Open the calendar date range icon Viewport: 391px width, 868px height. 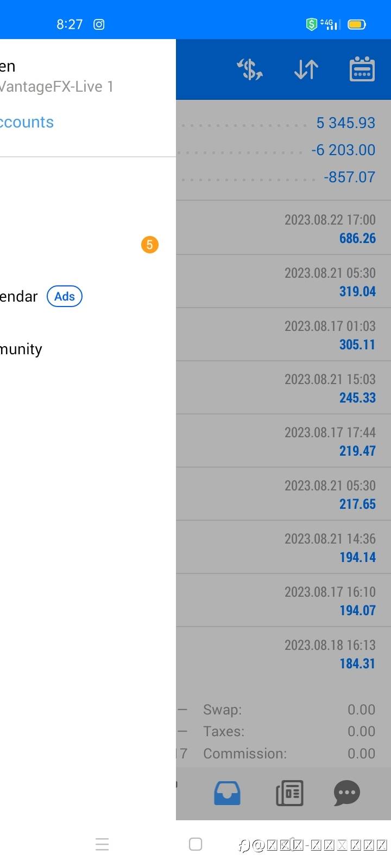point(362,69)
